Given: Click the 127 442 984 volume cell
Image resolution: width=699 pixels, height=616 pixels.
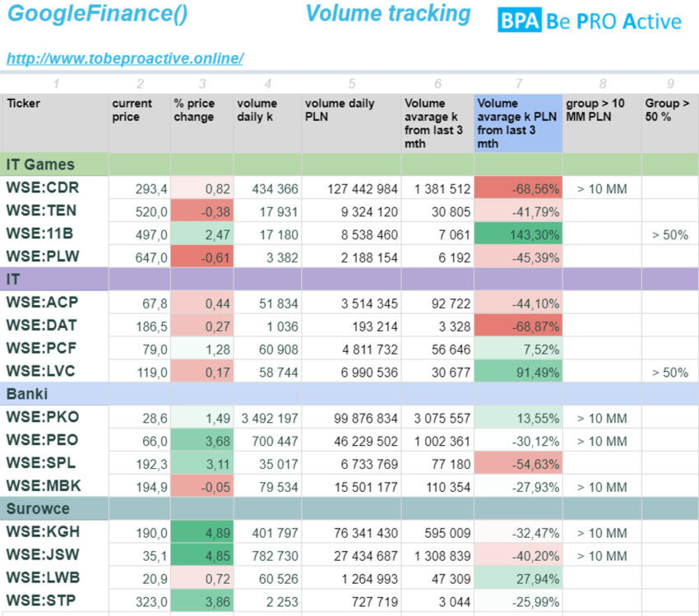Looking at the screenshot, I should [x=351, y=188].
